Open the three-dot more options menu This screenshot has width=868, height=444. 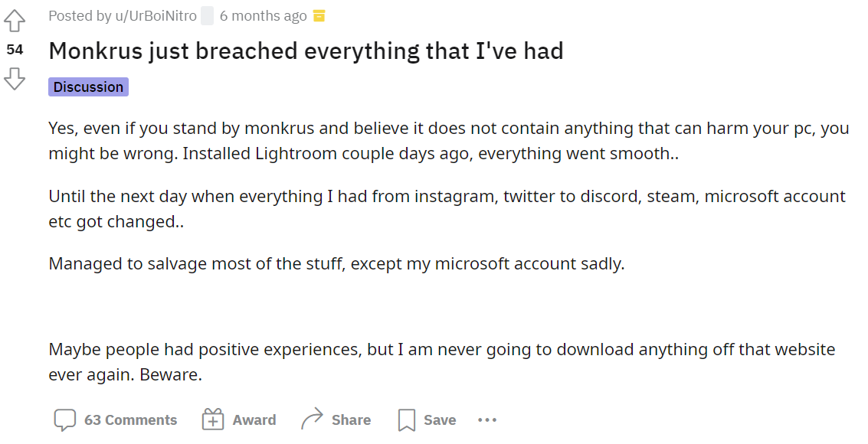[x=487, y=420]
